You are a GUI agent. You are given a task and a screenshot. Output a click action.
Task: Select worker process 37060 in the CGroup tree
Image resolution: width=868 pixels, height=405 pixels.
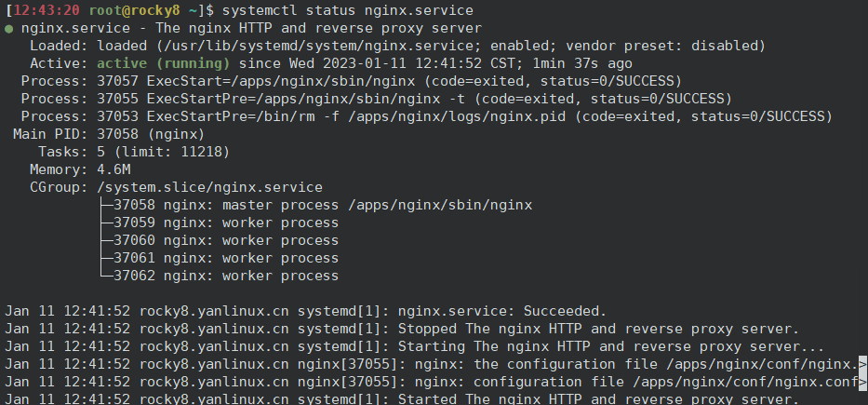[x=226, y=240]
